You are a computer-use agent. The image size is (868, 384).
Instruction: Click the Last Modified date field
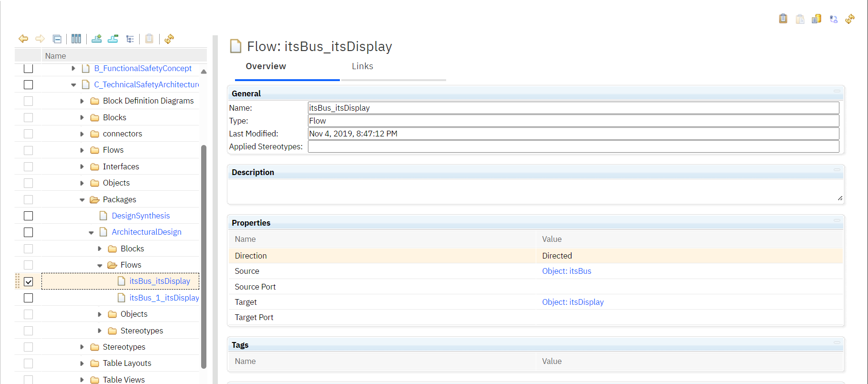(x=573, y=134)
